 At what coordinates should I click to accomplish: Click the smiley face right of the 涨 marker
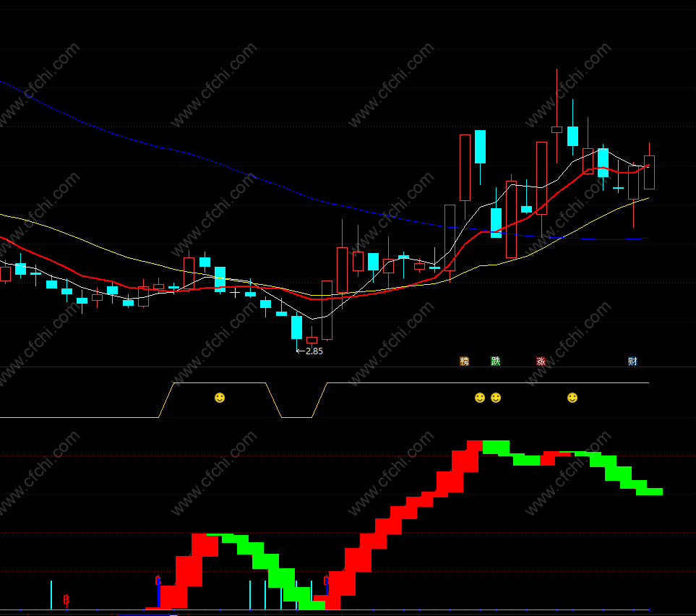pos(572,398)
